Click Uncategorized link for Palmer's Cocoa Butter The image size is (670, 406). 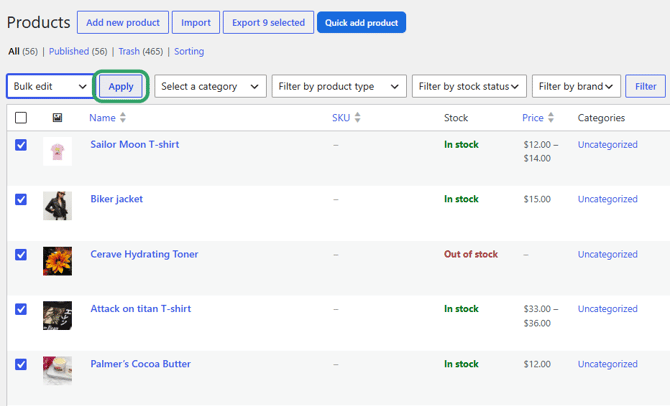coord(608,364)
